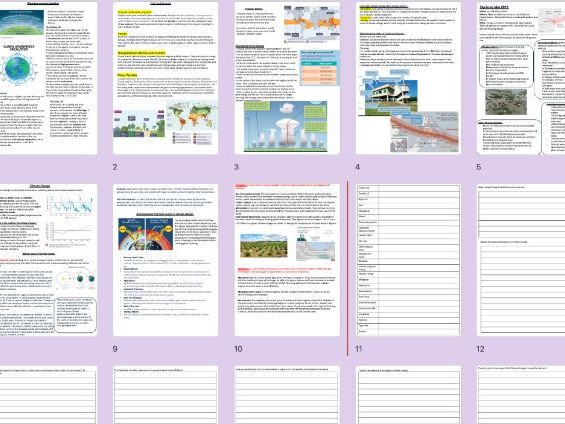Select the page 4 thumbnail with white building photo

click(x=408, y=78)
